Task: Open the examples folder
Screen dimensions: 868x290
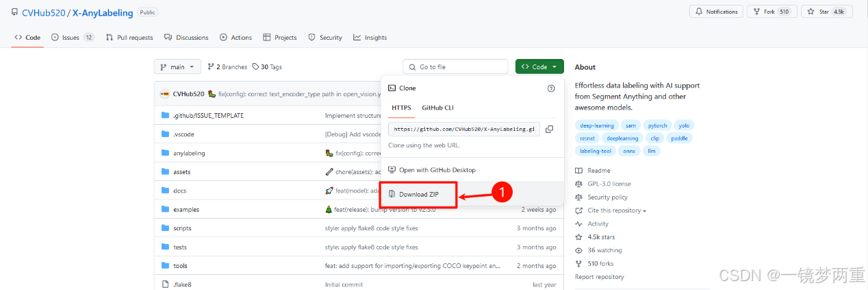Action: [186, 210]
